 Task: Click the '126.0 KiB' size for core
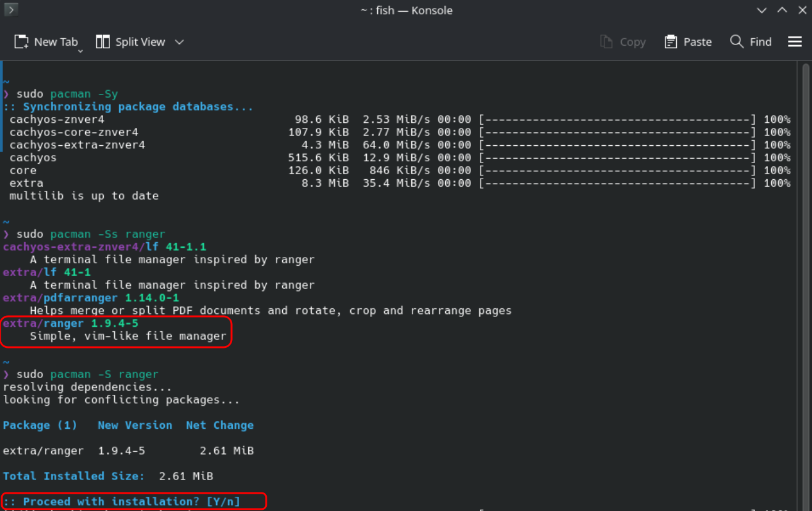point(318,171)
